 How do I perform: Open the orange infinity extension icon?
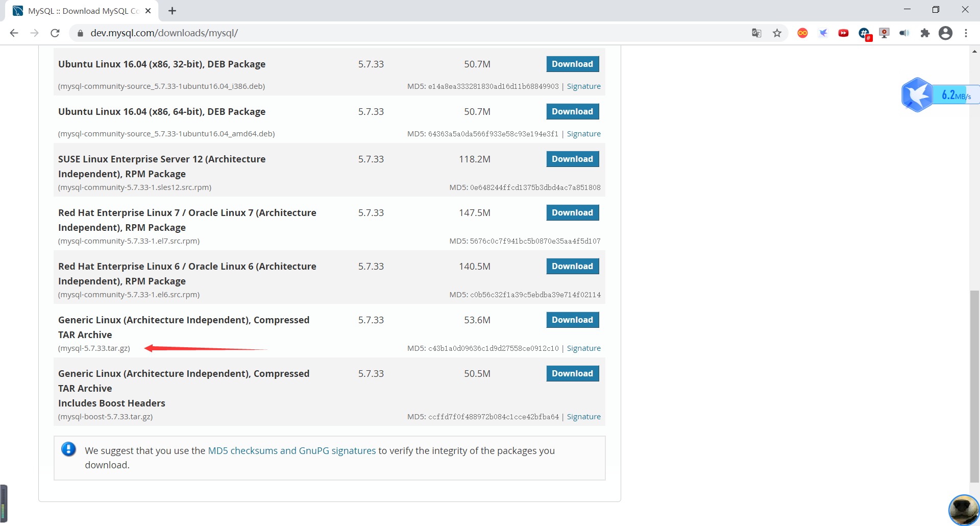[x=802, y=33]
